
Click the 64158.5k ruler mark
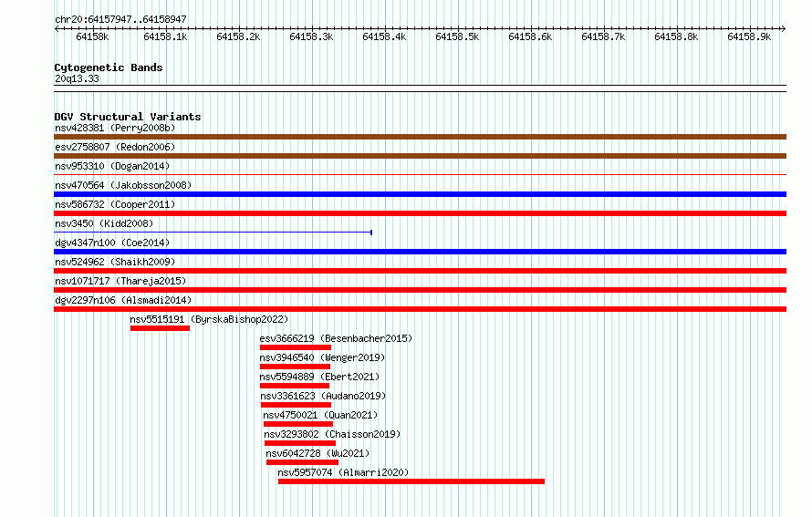pos(457,36)
